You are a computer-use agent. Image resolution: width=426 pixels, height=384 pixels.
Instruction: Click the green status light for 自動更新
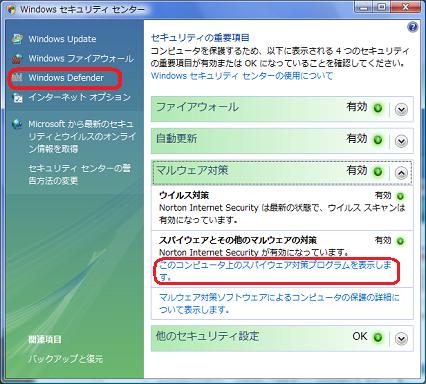(378, 140)
